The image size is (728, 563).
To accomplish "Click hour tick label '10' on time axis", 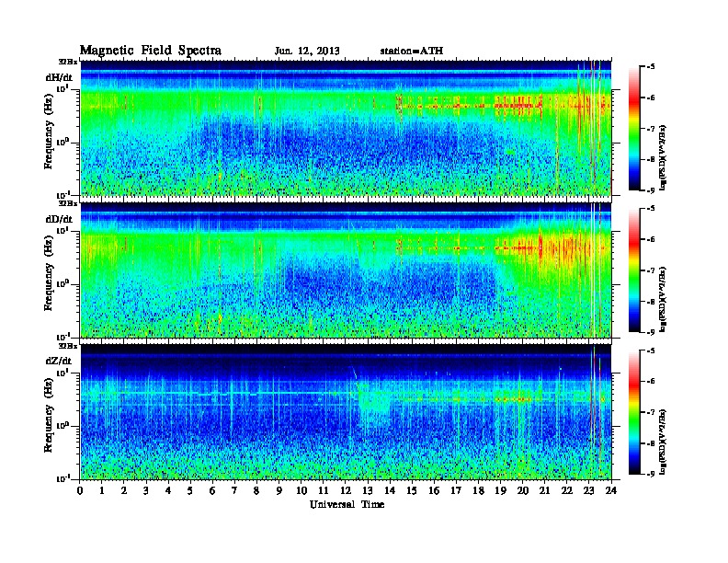I will 301,491.
